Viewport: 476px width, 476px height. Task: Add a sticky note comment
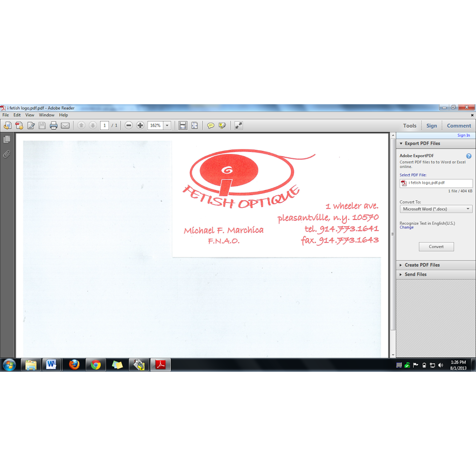210,126
